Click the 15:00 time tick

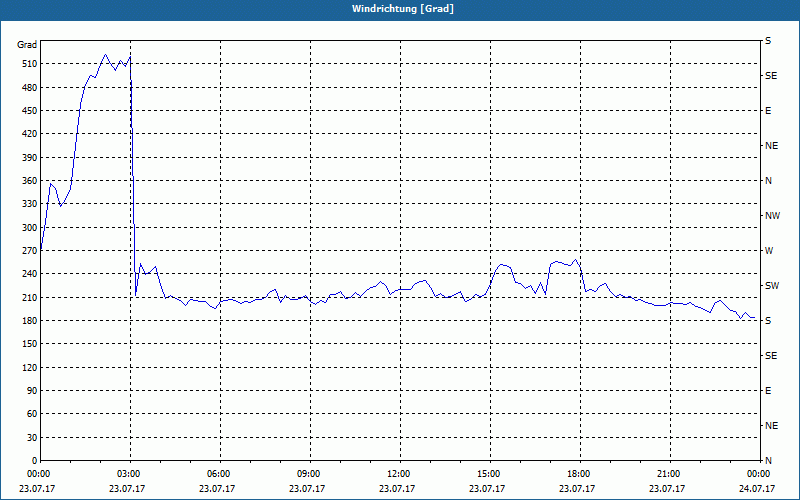coord(490,474)
